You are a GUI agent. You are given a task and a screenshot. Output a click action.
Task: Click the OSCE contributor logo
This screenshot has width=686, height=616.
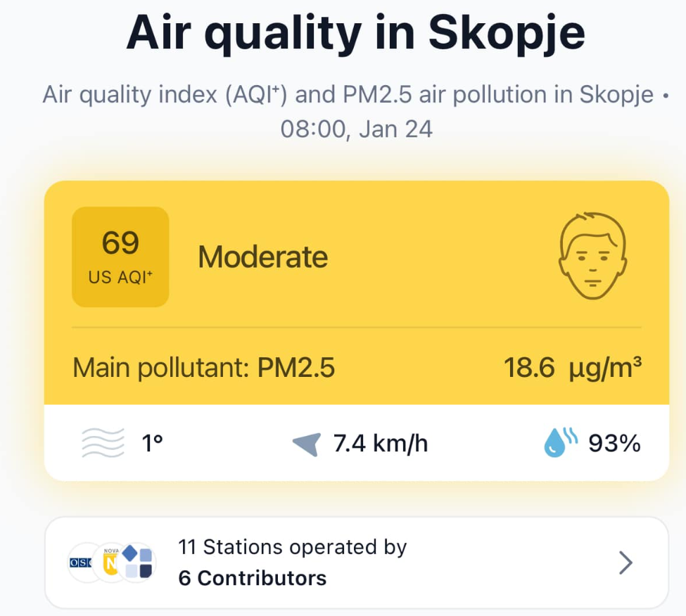[82, 563]
